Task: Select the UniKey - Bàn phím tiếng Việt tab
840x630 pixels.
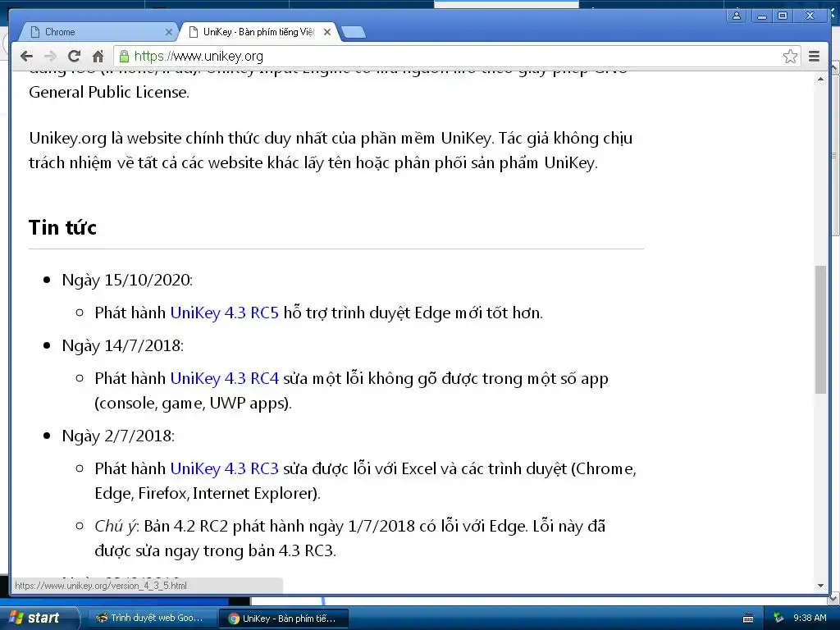Action: pos(259,32)
